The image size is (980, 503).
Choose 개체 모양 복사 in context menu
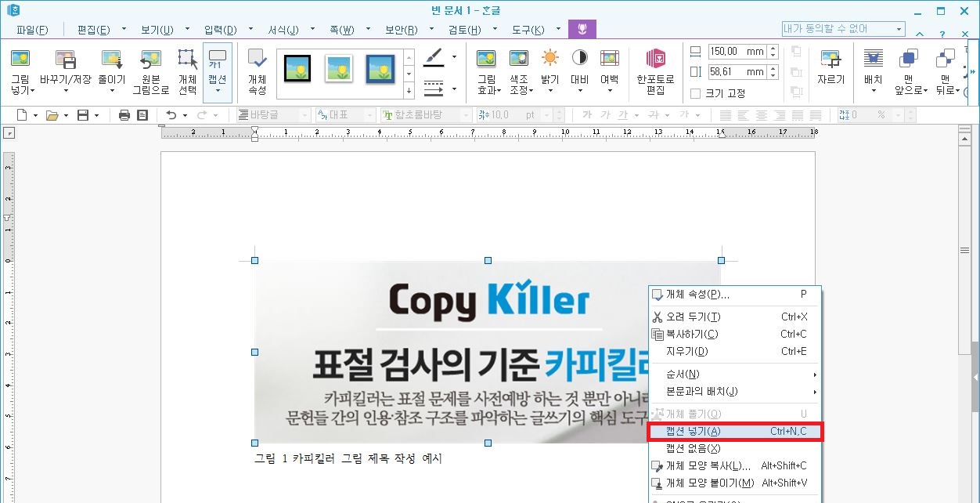(735, 465)
